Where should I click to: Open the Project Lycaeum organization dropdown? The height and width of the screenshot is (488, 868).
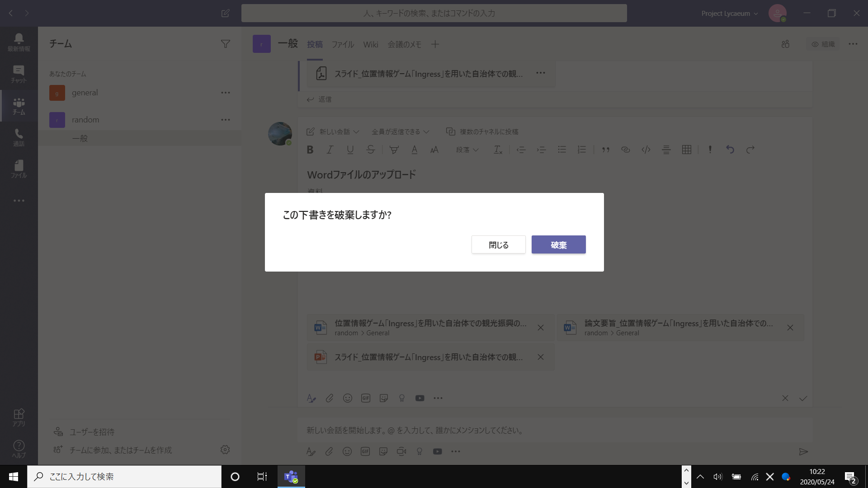tap(729, 13)
